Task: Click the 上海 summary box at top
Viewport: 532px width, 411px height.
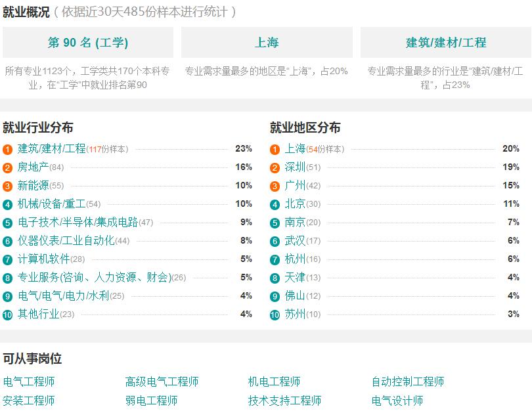Action: [267, 43]
